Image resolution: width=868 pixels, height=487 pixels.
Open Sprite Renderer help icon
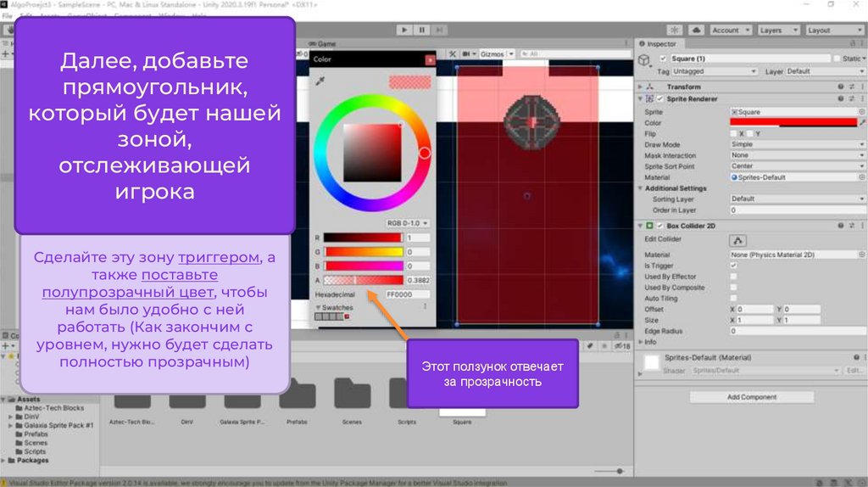(841, 98)
